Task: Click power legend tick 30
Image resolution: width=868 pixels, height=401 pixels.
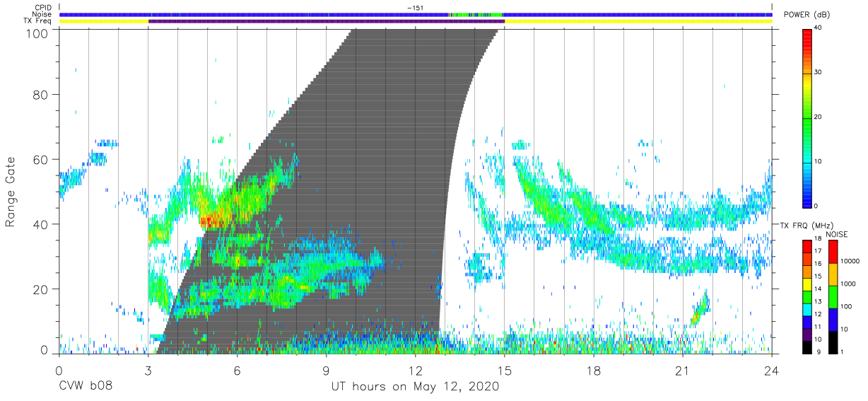Action: (x=819, y=73)
